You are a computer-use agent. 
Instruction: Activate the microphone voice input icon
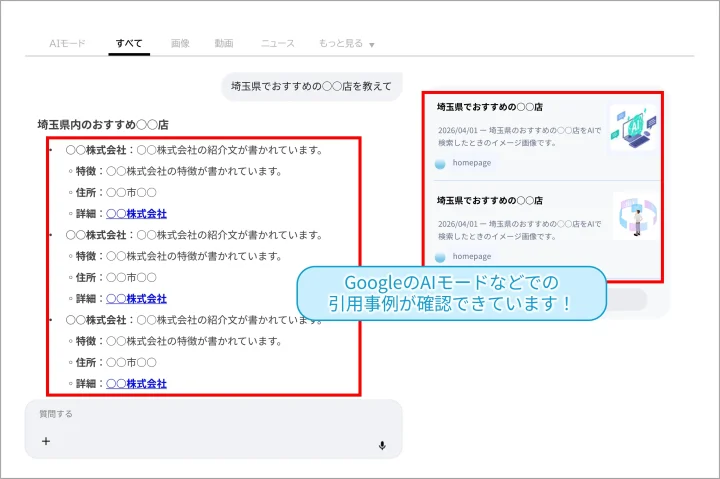pos(382,445)
